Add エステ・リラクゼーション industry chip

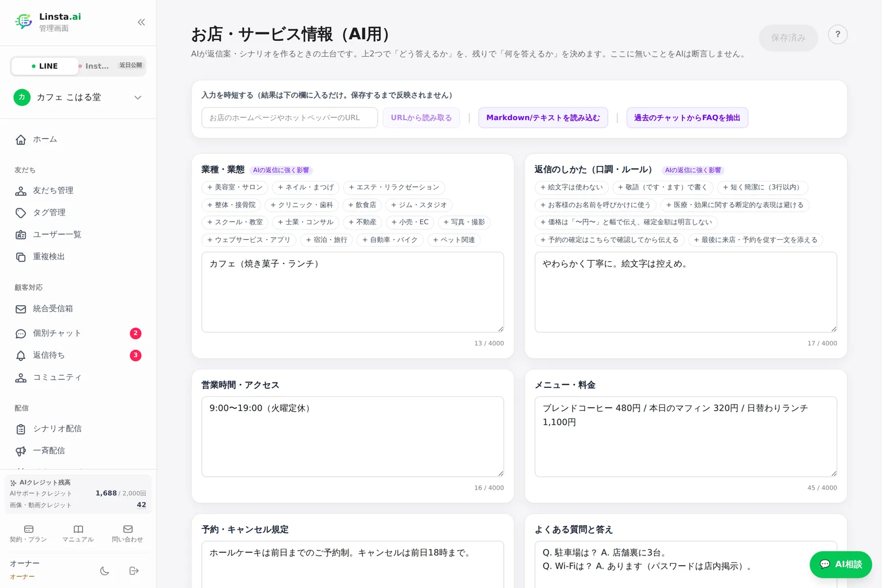(394, 187)
